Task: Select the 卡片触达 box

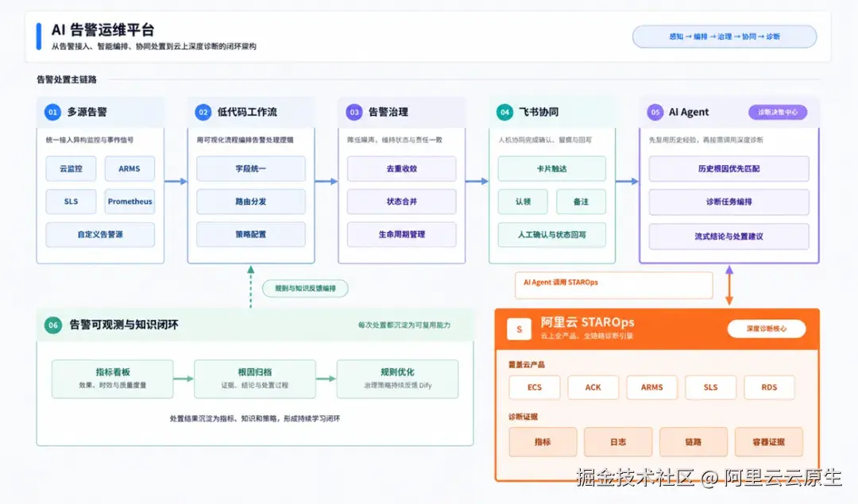Action: 551,168
